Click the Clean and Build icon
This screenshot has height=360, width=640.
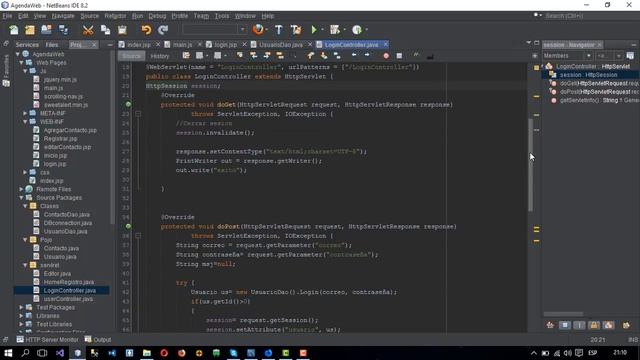(x=296, y=30)
